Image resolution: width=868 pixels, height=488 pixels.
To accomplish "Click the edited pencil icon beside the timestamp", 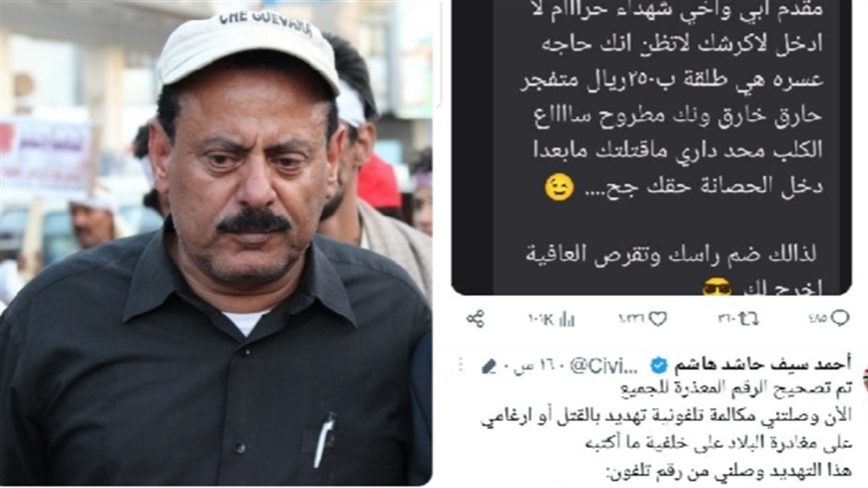I will coord(490,366).
